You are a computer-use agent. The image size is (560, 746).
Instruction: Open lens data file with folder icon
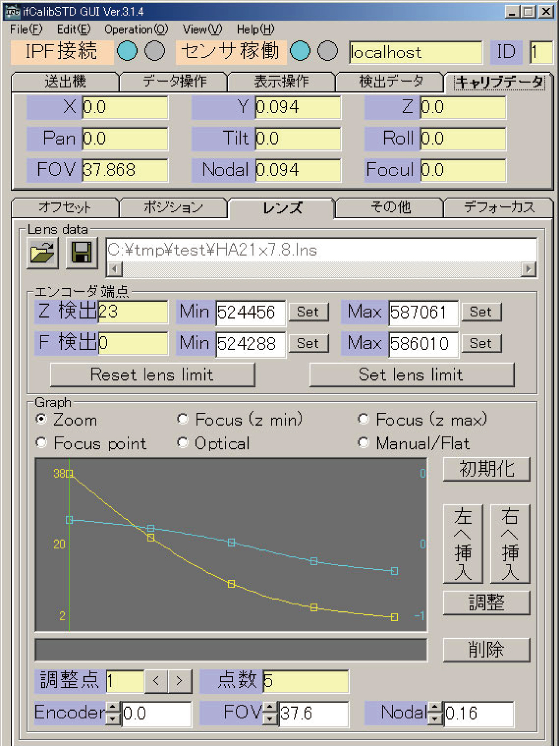(42, 253)
